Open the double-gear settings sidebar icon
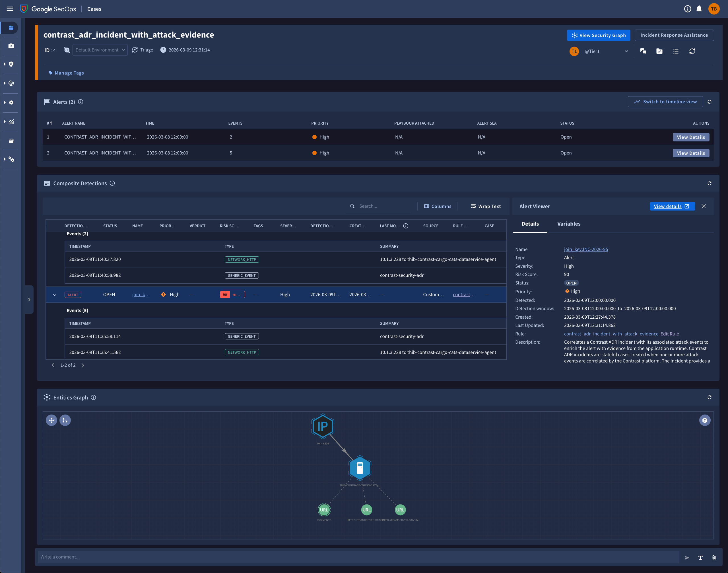Image resolution: width=728 pixels, height=573 pixels. click(11, 159)
